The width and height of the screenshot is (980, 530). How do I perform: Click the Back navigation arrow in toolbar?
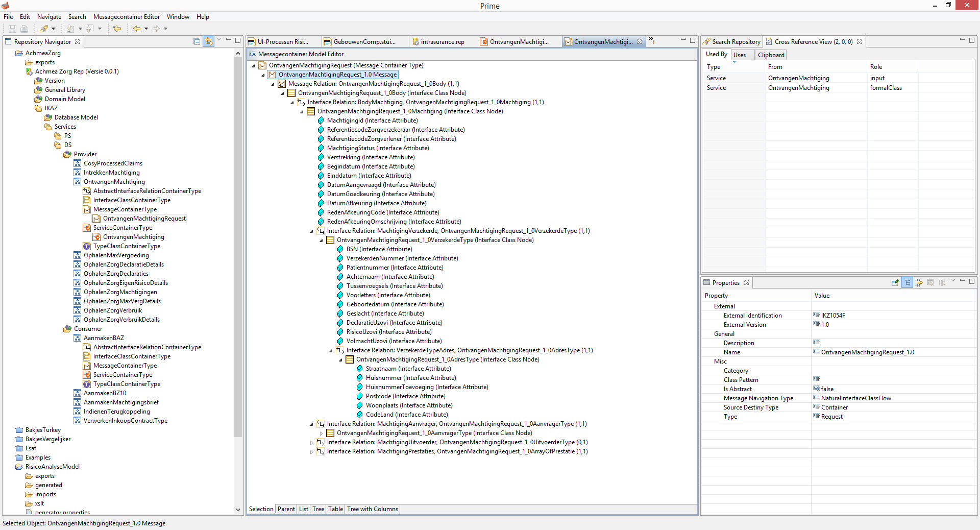pyautogui.click(x=136, y=29)
